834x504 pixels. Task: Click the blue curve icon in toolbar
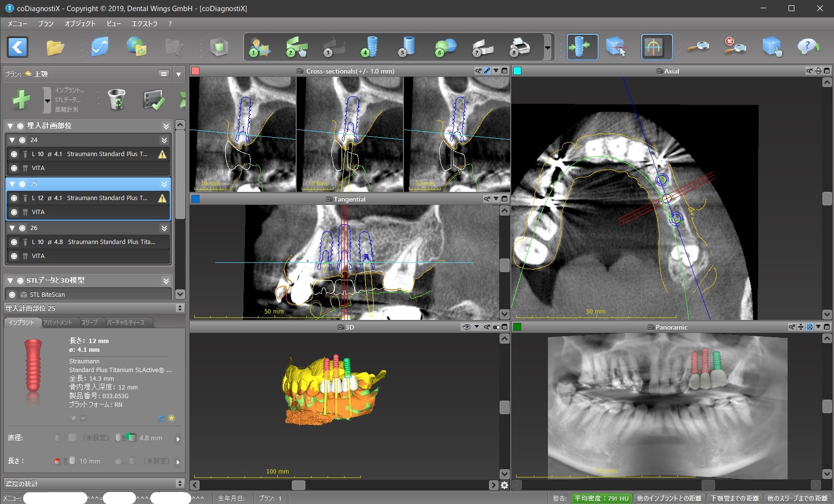coord(100,47)
